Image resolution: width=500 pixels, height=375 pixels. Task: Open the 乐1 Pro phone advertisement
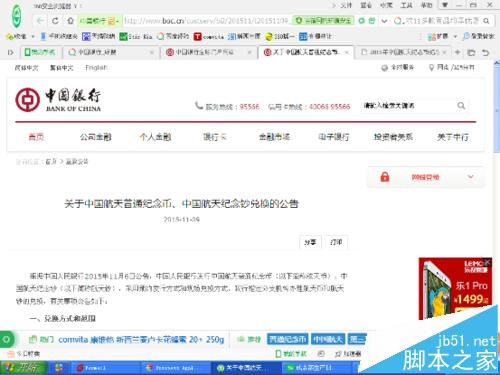[x=455, y=289]
